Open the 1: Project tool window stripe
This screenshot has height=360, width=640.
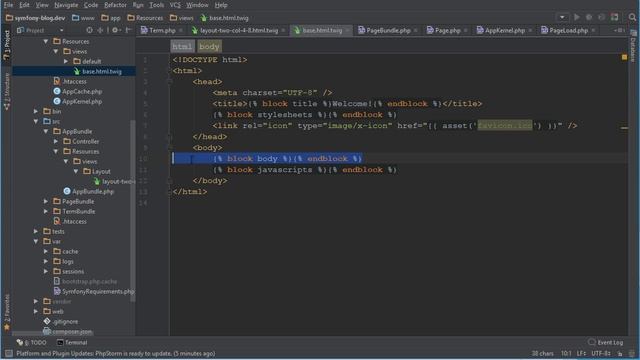pos(6,45)
